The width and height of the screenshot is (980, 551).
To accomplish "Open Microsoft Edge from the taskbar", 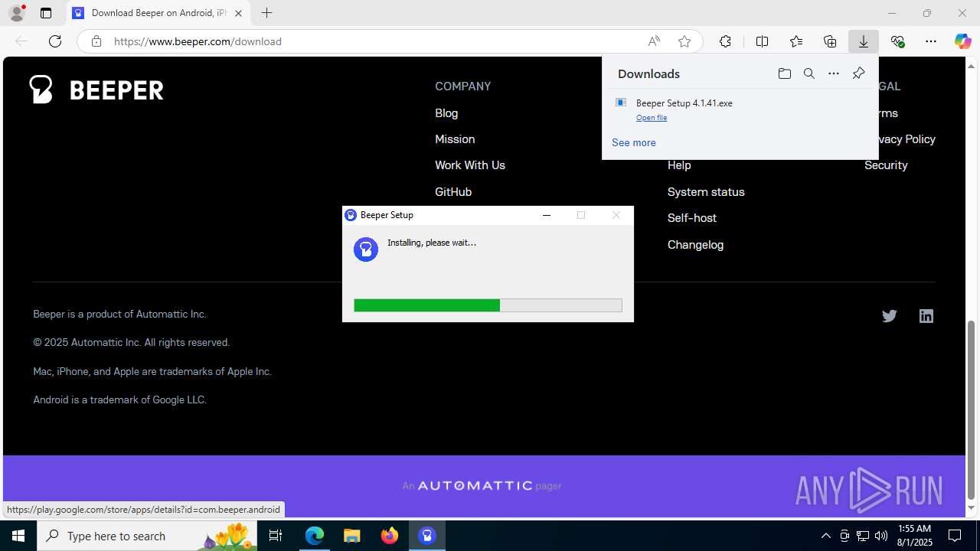I will pyautogui.click(x=315, y=536).
